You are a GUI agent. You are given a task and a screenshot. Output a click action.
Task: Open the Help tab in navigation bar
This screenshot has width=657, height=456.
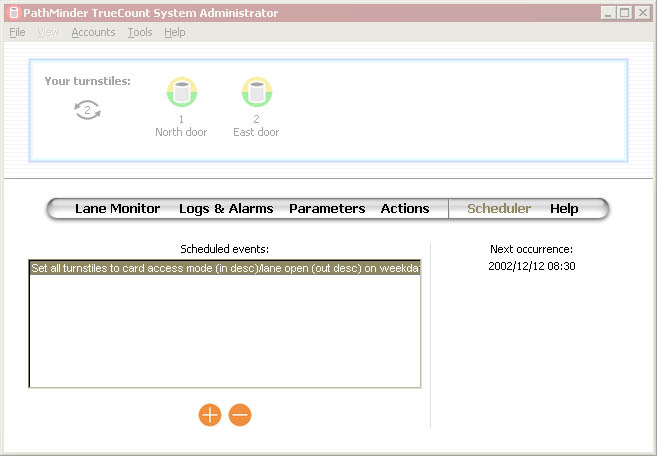click(x=564, y=209)
